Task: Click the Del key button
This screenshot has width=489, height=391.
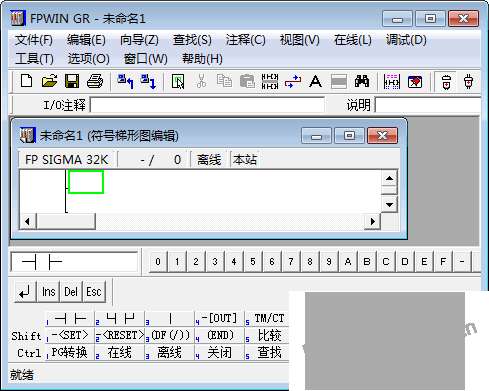Action: [71, 292]
